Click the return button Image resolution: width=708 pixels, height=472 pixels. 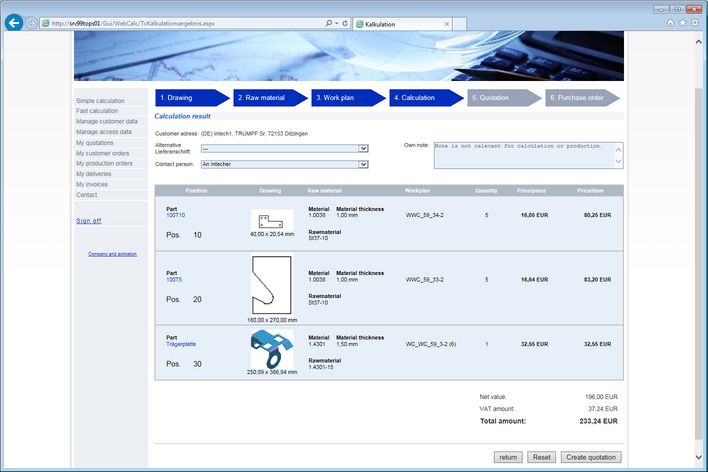(x=508, y=457)
